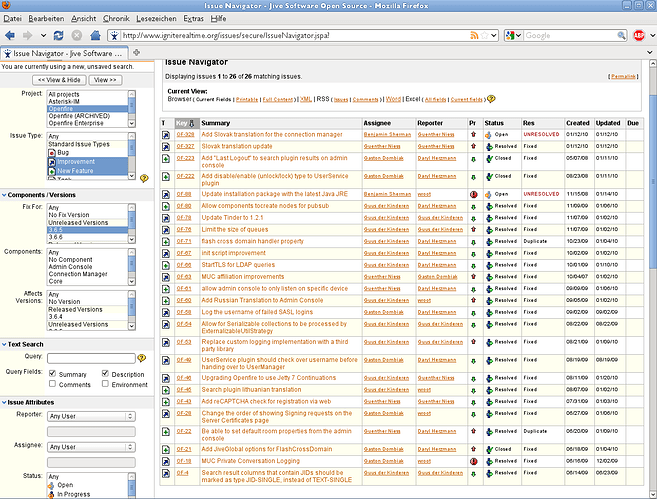
Task: Click issue type icon for OF-4
Action: coord(166,473)
